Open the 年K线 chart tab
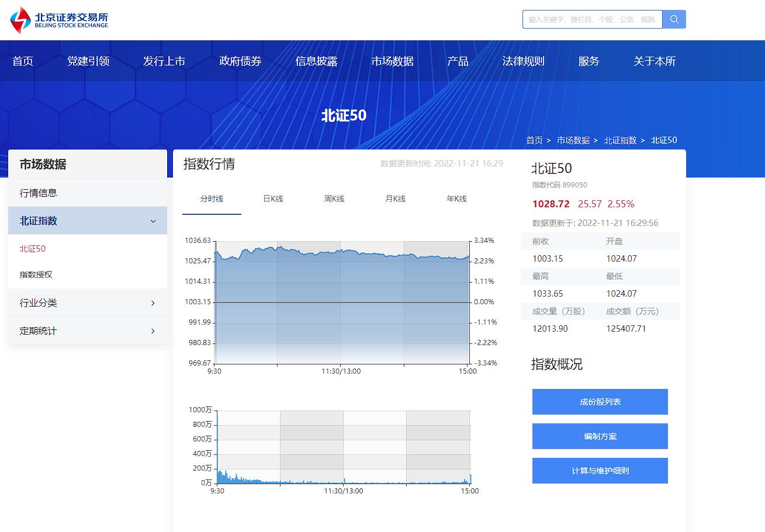Screen dimensions: 765x532 point(456,199)
